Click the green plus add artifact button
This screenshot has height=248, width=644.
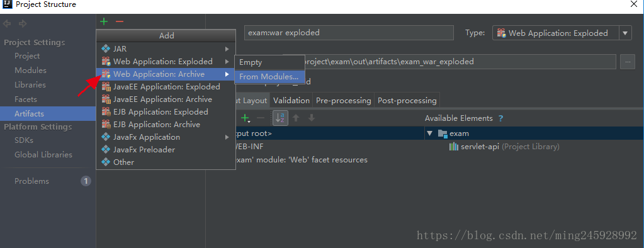[104, 21]
